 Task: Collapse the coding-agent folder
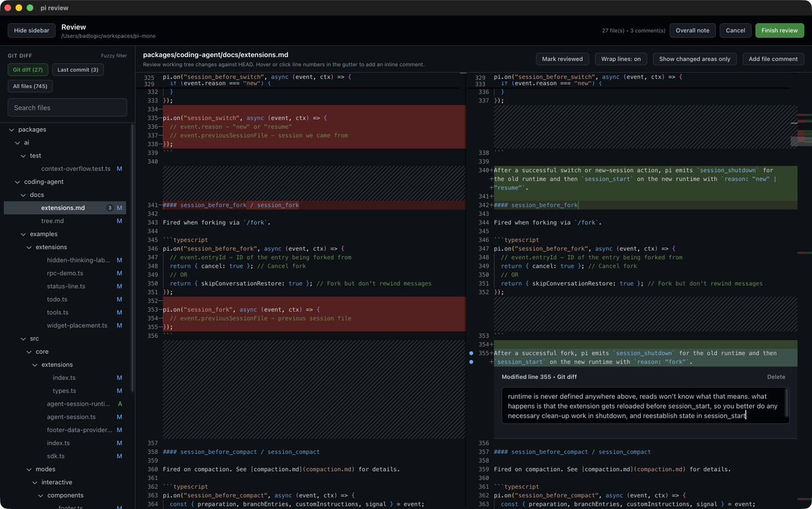coord(17,182)
